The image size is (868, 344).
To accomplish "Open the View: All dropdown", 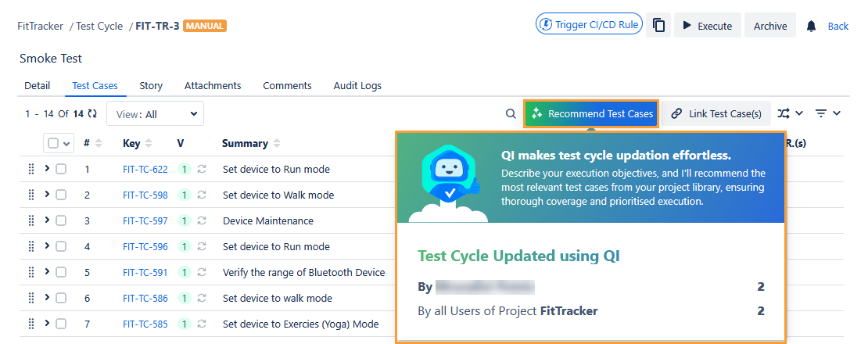I will [155, 114].
